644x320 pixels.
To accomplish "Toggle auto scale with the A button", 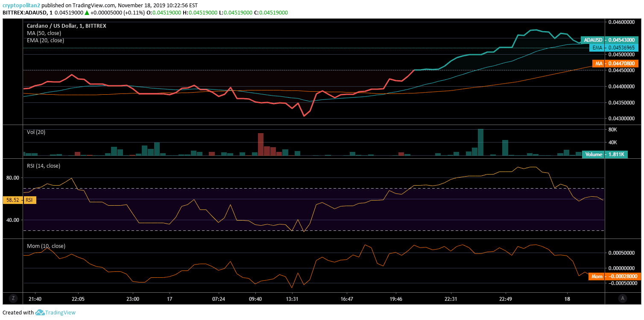I will click(624, 298).
